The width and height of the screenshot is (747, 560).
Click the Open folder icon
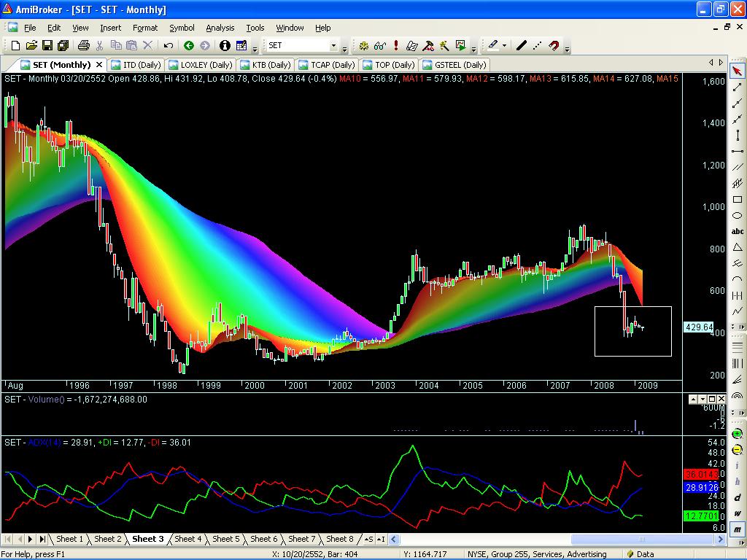31,46
